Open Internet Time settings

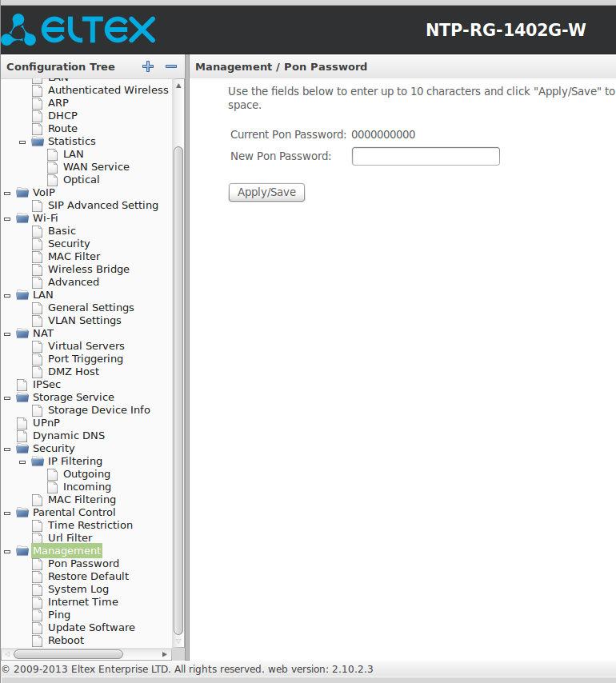point(82,602)
